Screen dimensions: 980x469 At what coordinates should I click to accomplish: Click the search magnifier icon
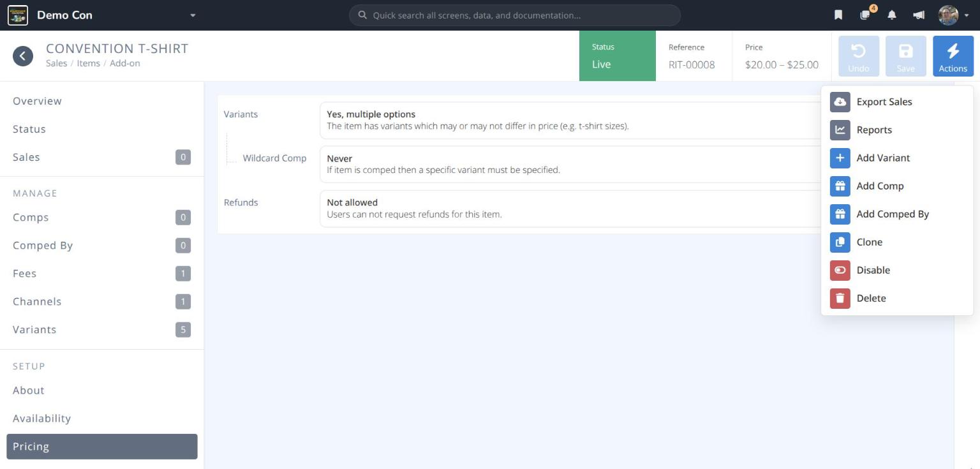coord(362,15)
